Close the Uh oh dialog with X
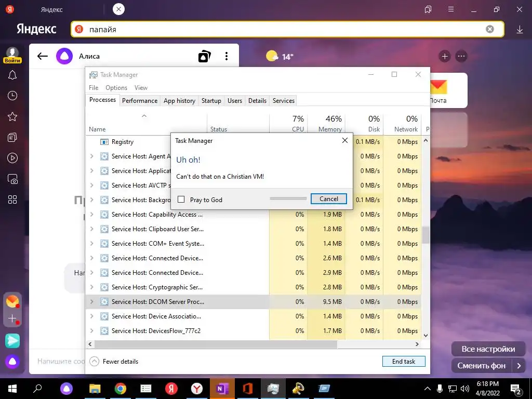This screenshot has height=399, width=532. pos(345,140)
